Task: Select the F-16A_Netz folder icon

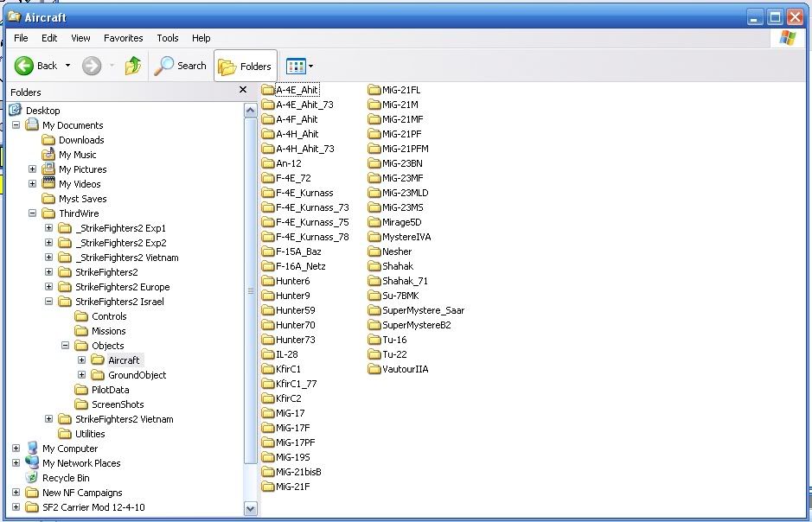Action: [x=268, y=266]
